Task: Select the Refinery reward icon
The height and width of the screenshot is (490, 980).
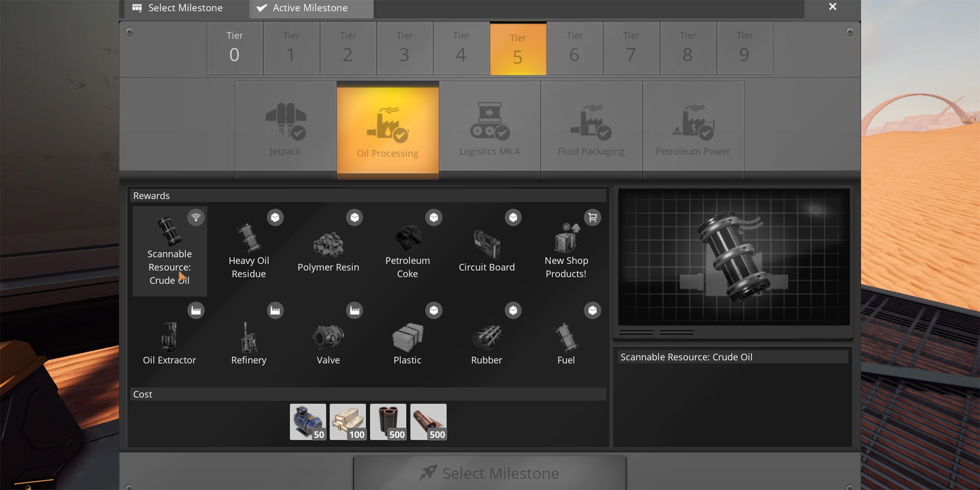Action: point(248,335)
